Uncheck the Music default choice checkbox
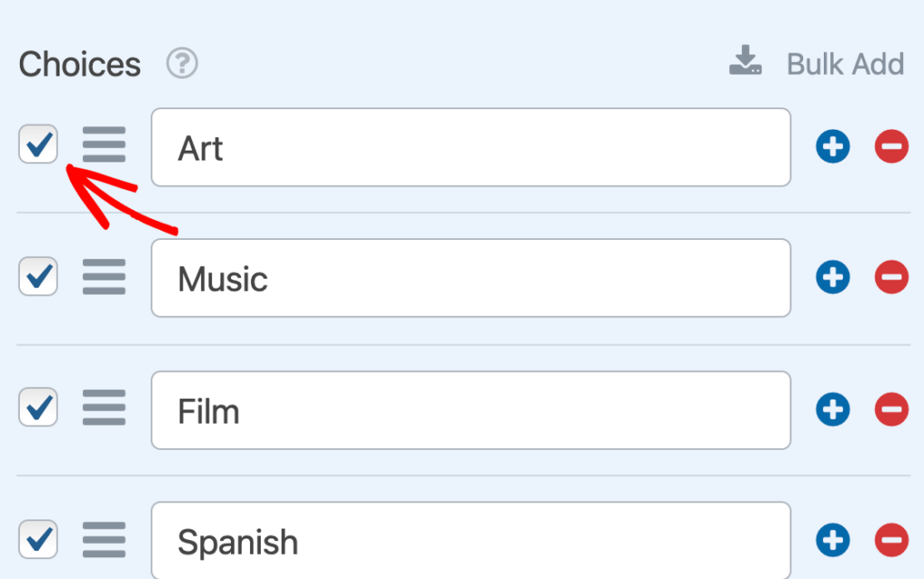Screen dimensions: 924x579 [x=38, y=276]
